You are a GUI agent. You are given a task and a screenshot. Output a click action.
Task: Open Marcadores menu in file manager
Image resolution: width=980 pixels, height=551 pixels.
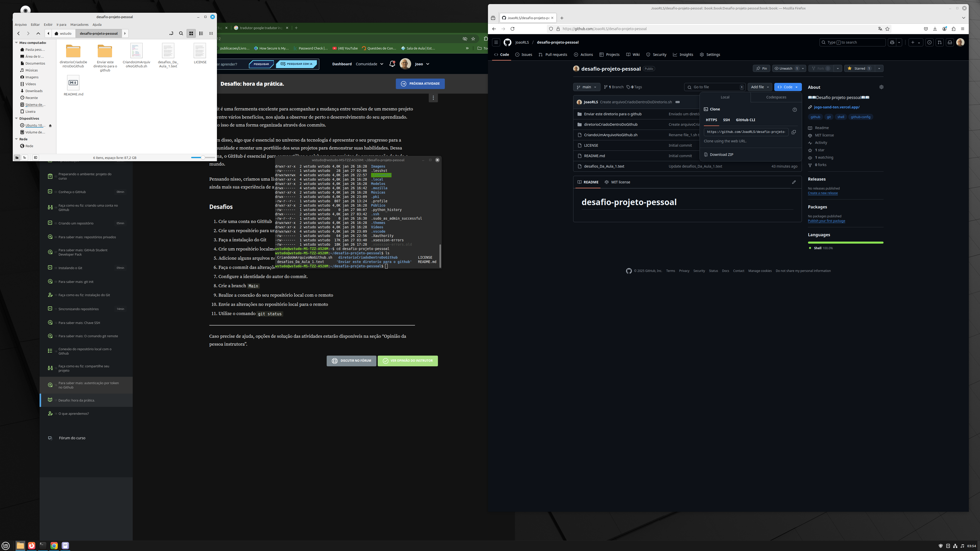(x=79, y=25)
